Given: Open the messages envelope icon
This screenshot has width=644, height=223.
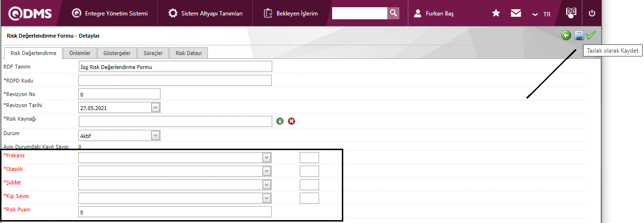Looking at the screenshot, I should [x=516, y=14].
